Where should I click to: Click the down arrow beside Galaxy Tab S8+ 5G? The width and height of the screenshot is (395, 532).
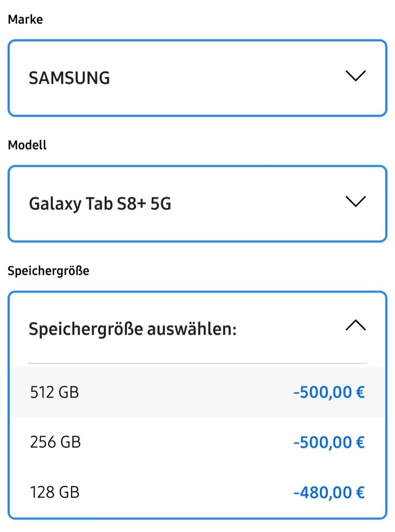(x=356, y=202)
